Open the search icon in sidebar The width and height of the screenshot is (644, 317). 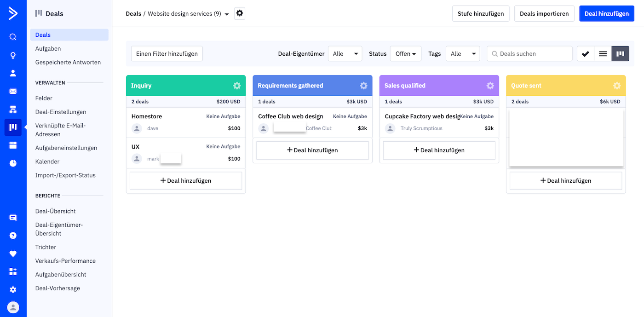point(13,37)
